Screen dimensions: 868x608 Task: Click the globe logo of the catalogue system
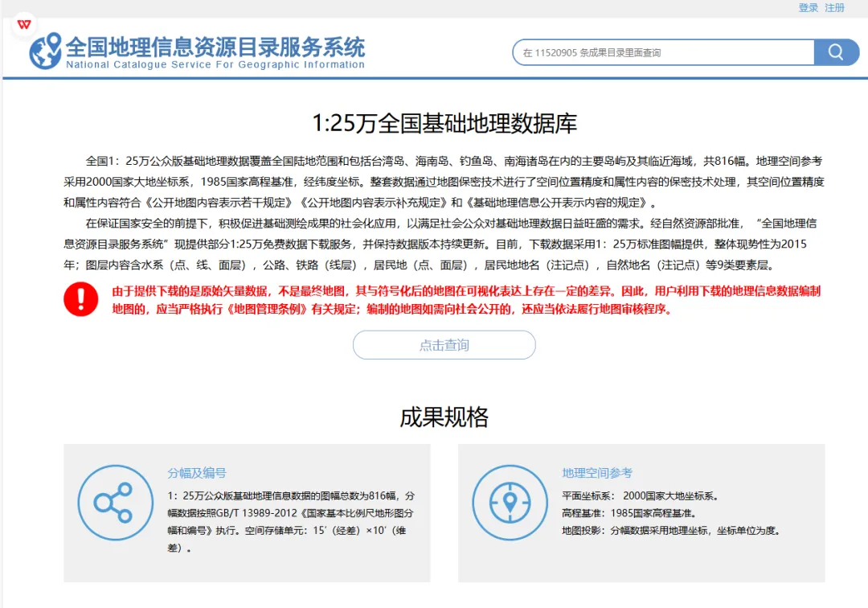click(45, 51)
